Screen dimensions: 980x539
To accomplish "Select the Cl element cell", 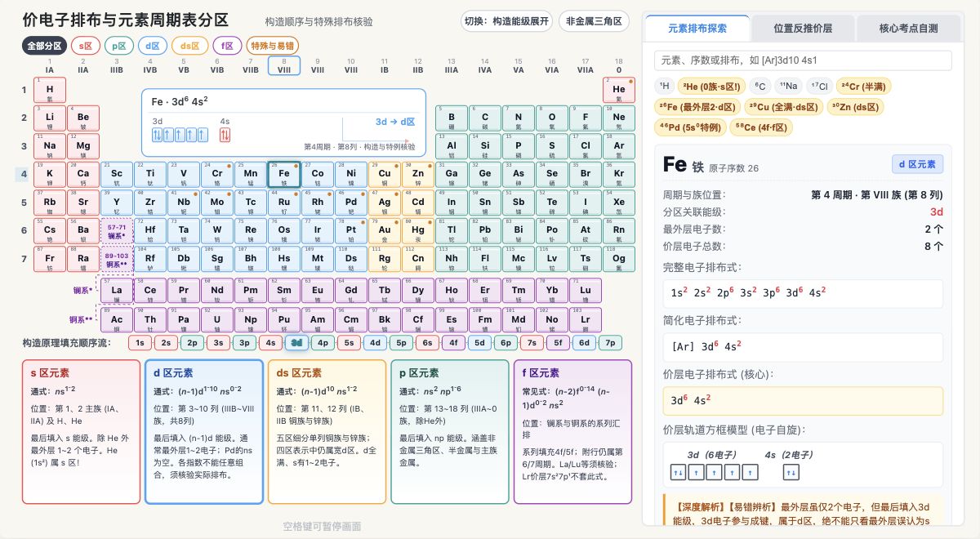I will tap(586, 147).
